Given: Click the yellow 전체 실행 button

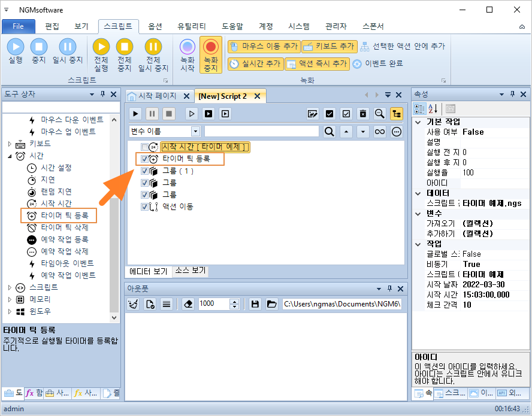Looking at the screenshot, I should point(101,55).
